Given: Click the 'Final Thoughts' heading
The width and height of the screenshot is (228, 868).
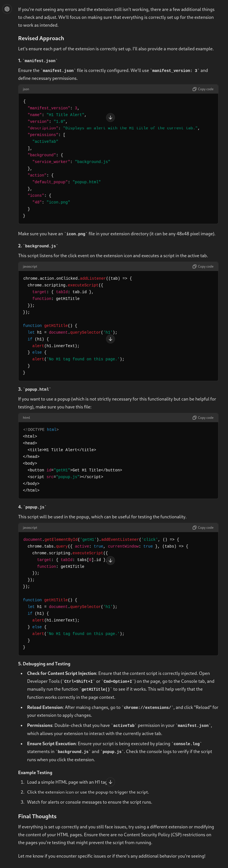Looking at the screenshot, I should pyautogui.click(x=37, y=816).
